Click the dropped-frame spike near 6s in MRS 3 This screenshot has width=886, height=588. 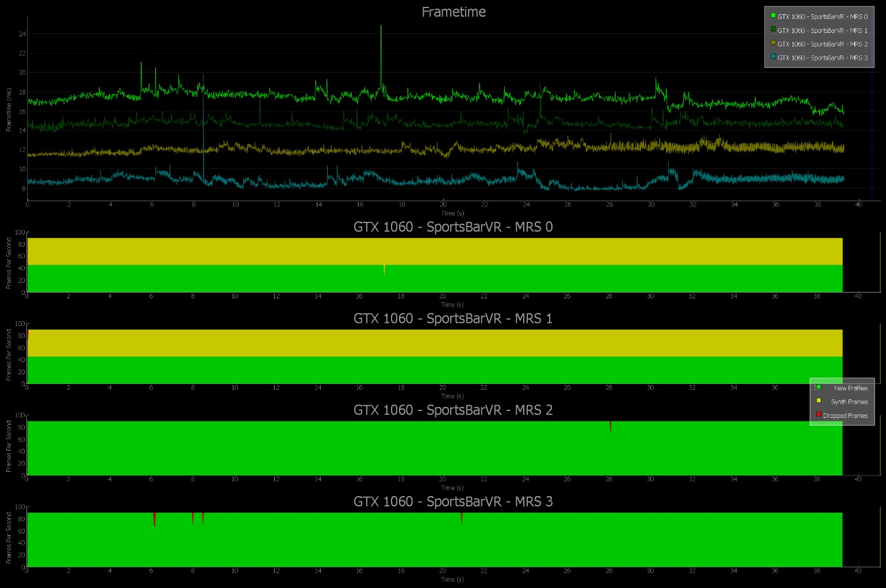coord(154,518)
